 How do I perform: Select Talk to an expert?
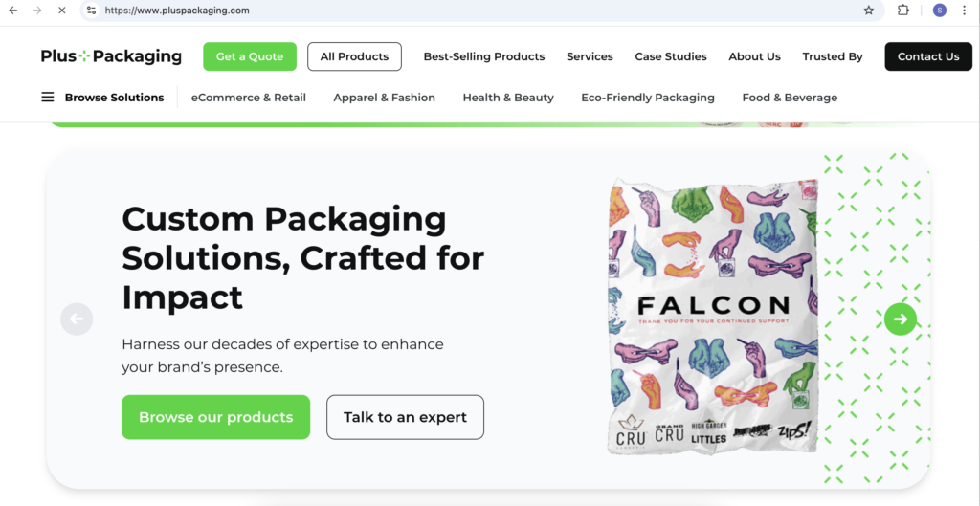pyautogui.click(x=405, y=417)
